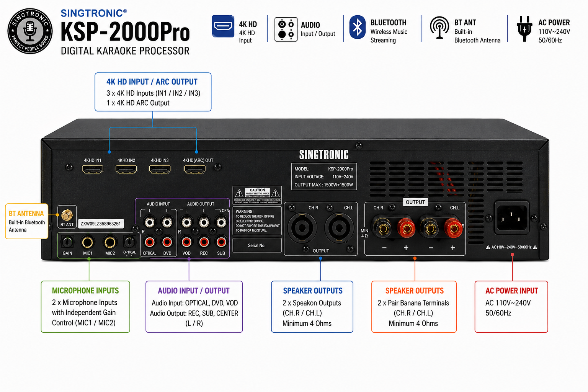This screenshot has width=588, height=392.
Task: Click the green MICROPHONE INPUTS heading
Action: coord(85,291)
